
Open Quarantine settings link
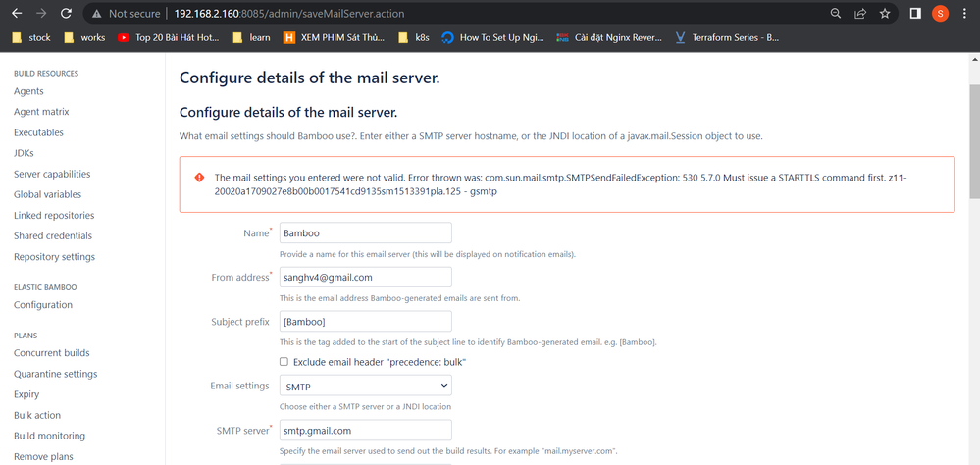click(56, 374)
